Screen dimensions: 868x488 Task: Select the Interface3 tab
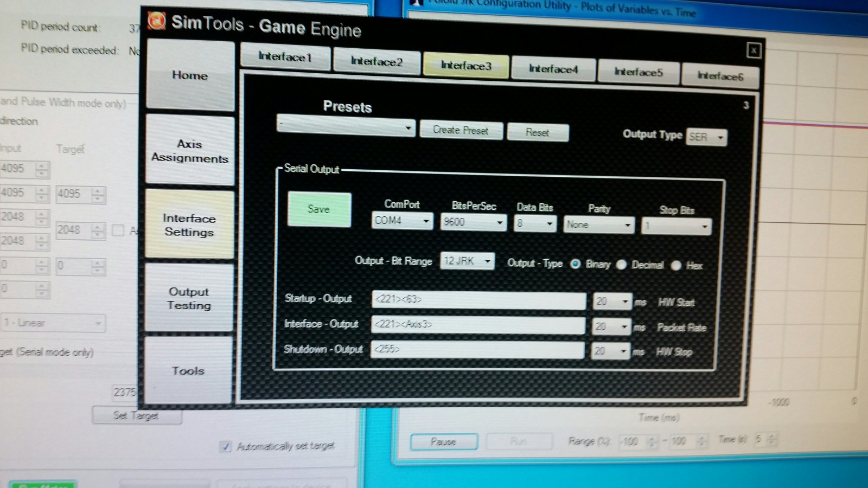466,66
